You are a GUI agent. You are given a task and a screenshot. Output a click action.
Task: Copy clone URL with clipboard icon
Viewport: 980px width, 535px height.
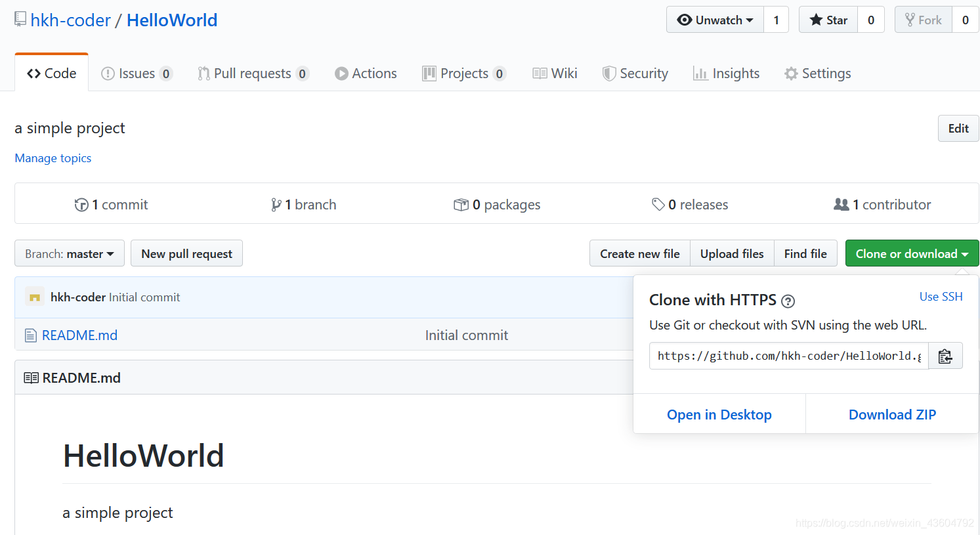coord(945,356)
